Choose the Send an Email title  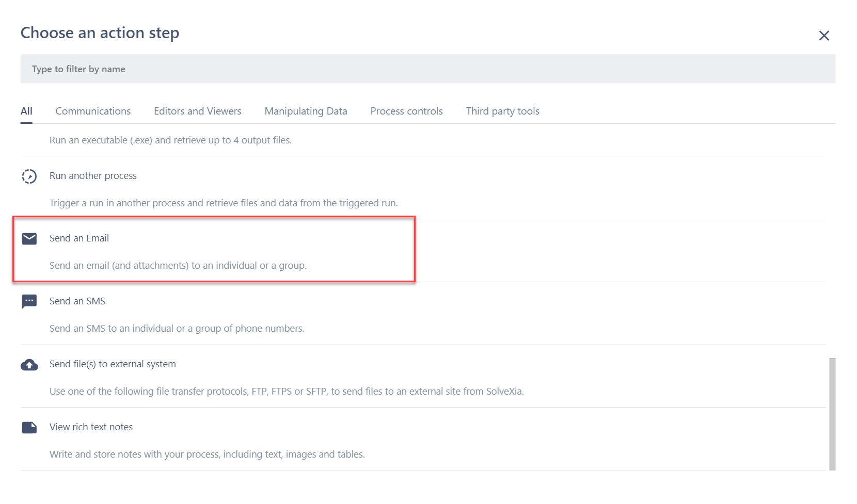pos(79,238)
